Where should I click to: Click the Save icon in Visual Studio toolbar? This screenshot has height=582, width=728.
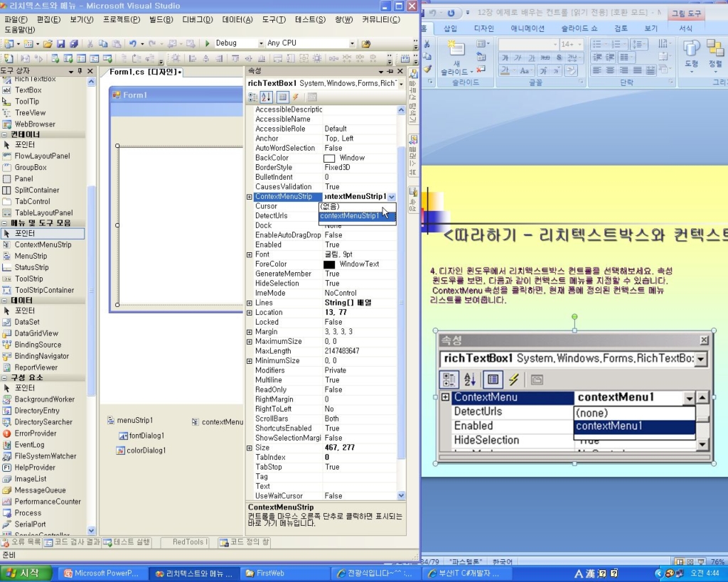(61, 43)
